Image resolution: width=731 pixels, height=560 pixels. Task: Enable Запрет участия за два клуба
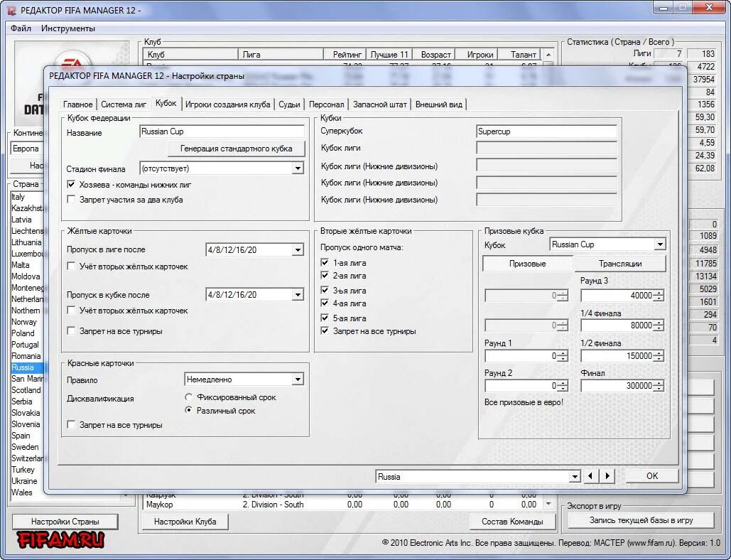click(71, 200)
